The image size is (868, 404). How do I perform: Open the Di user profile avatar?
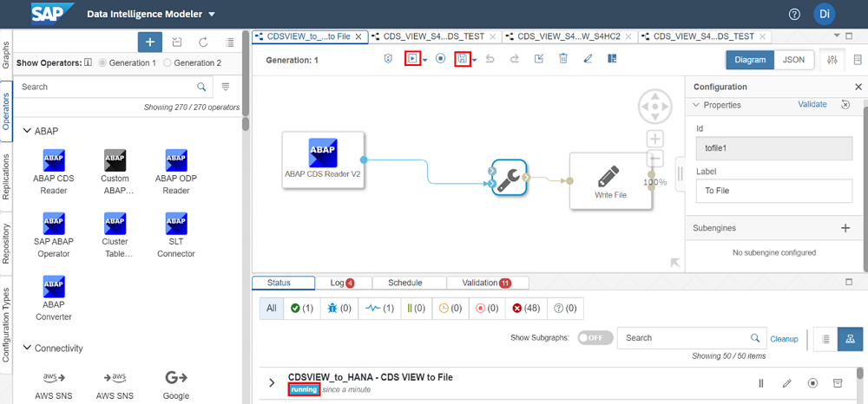(825, 15)
